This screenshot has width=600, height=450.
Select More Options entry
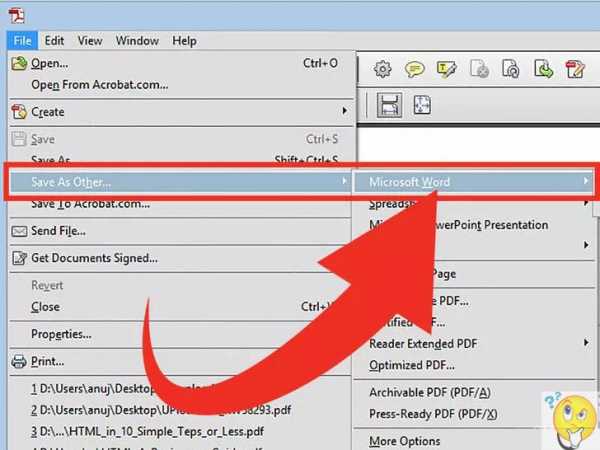[x=404, y=441]
